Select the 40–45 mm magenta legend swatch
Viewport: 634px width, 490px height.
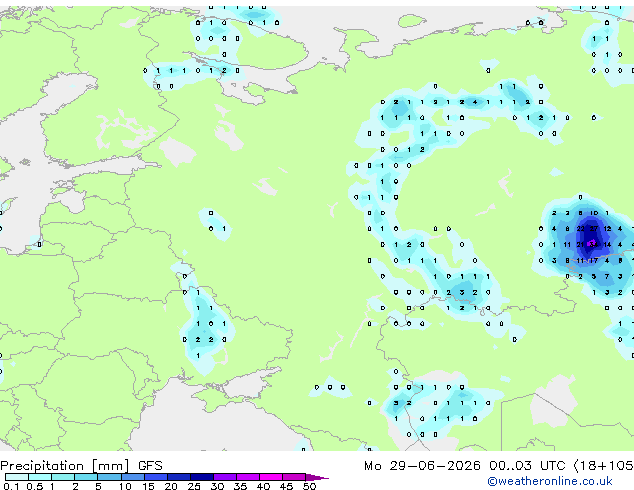tap(271, 477)
